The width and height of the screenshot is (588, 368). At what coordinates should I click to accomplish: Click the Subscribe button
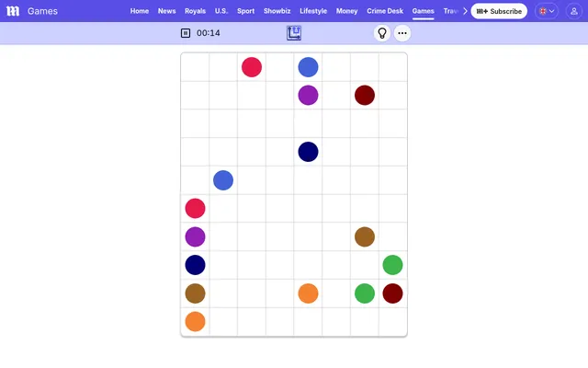click(x=499, y=11)
